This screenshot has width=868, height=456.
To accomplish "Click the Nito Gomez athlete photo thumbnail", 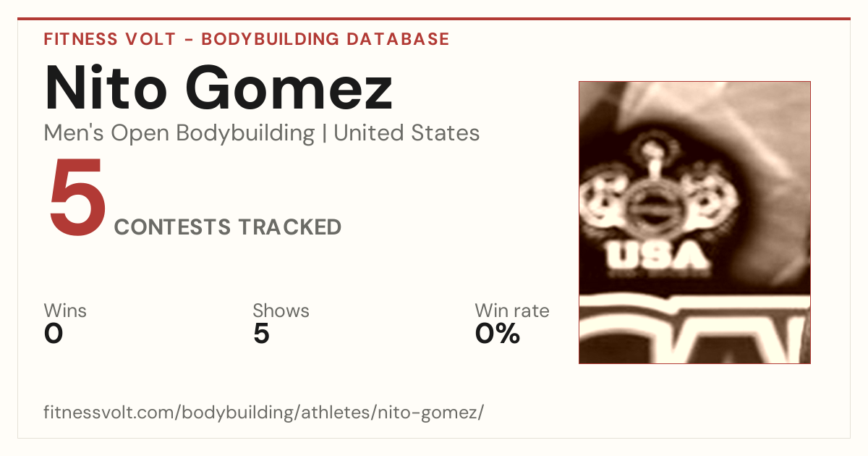I will pos(694,222).
